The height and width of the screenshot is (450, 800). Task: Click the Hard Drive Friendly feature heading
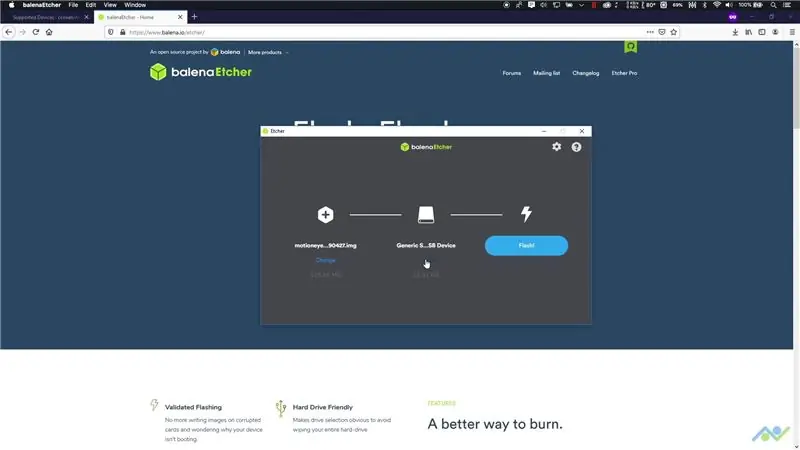[x=322, y=407]
